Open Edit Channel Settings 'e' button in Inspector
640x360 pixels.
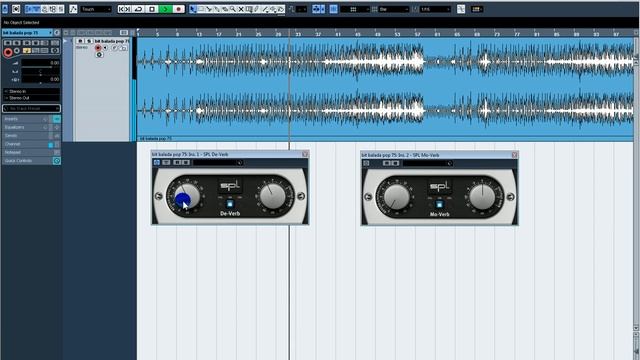(x=57, y=33)
